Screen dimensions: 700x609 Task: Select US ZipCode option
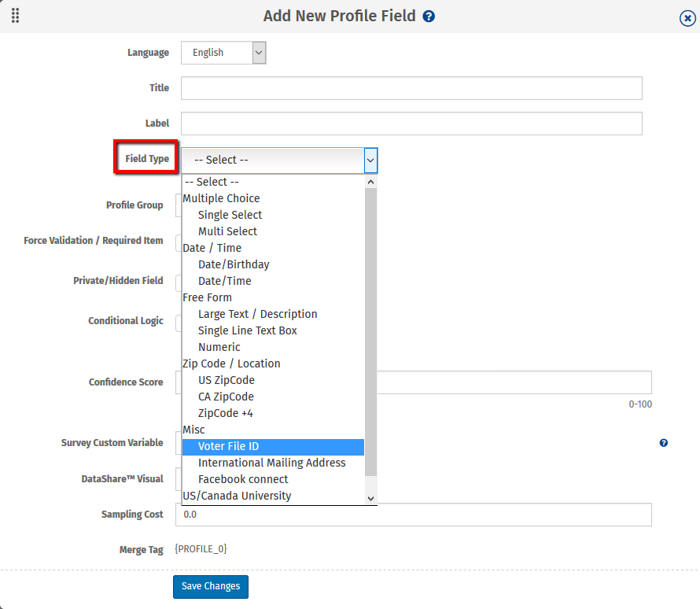point(226,380)
